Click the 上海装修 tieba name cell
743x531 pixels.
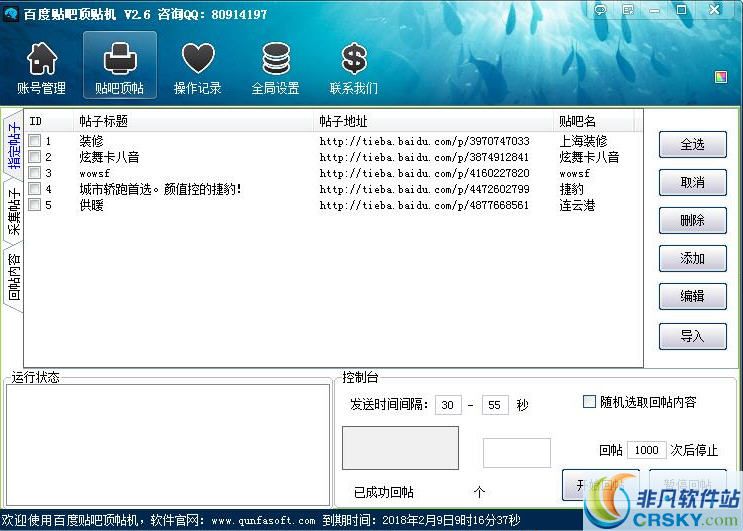[x=583, y=141]
